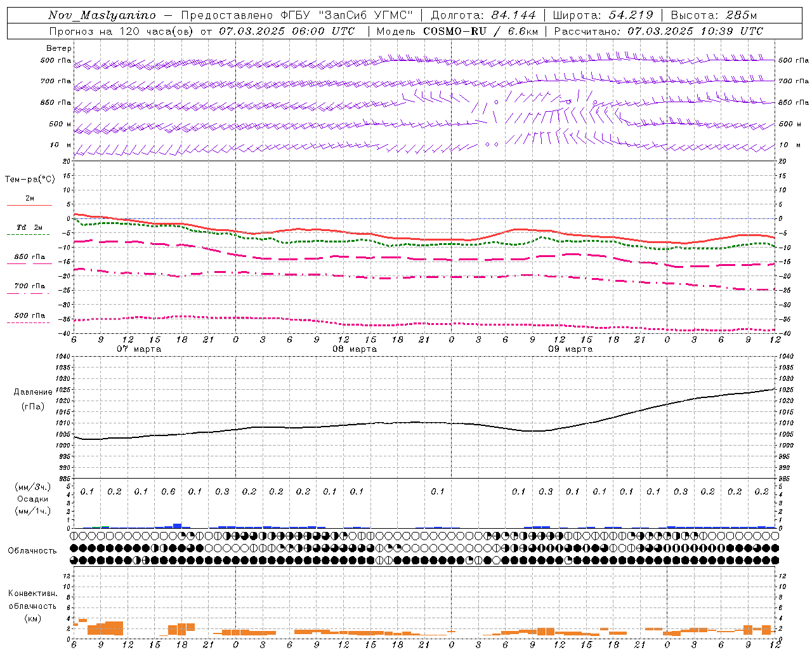Click the station name Nov_Maslyanino in the header
This screenshot has width=812, height=650.
point(102,16)
